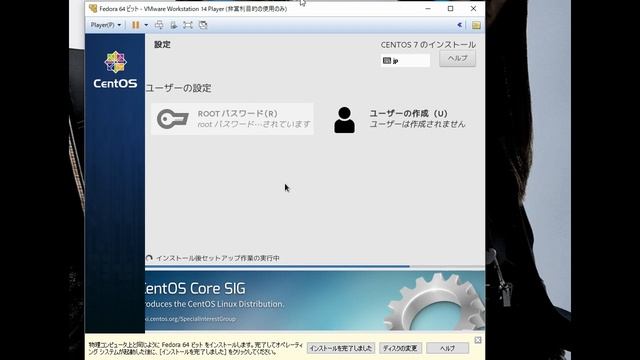
Task: Maximize the VMware Player window
Action: click(451, 8)
